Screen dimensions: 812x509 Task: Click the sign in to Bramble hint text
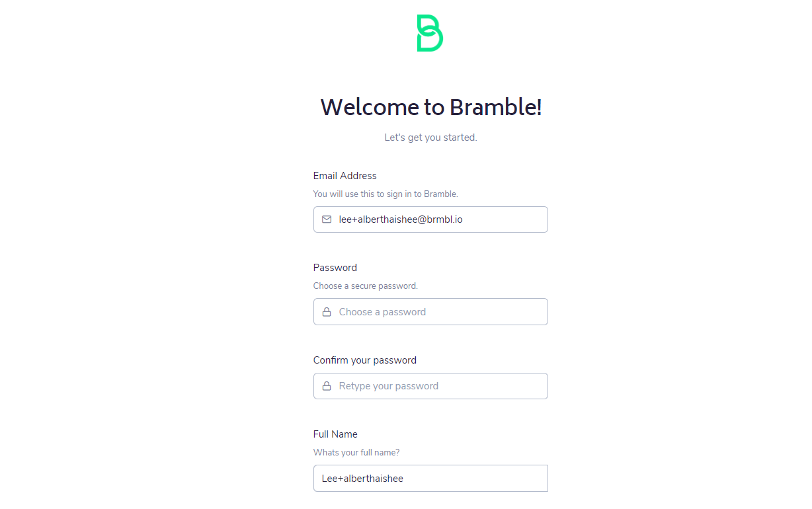pos(386,194)
